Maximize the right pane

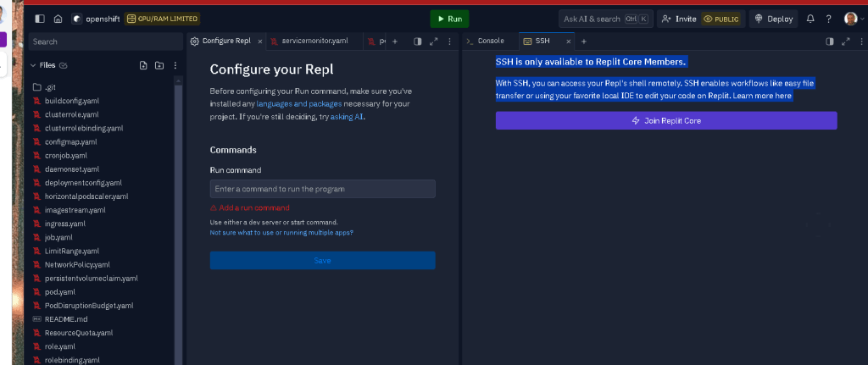pyautogui.click(x=845, y=41)
